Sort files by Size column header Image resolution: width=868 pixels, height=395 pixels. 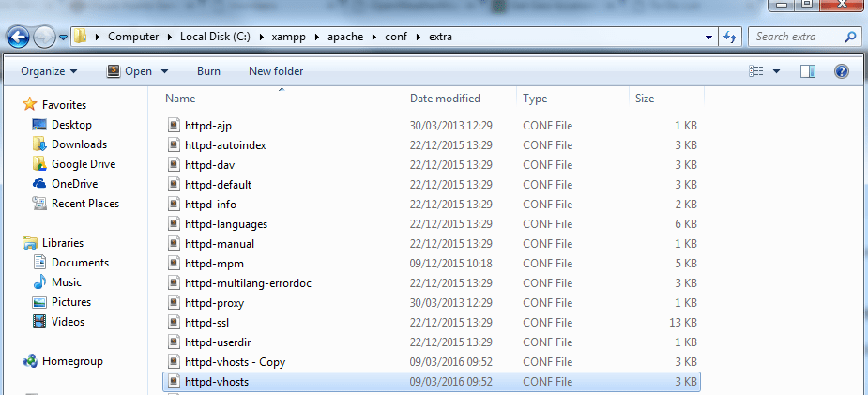(645, 99)
